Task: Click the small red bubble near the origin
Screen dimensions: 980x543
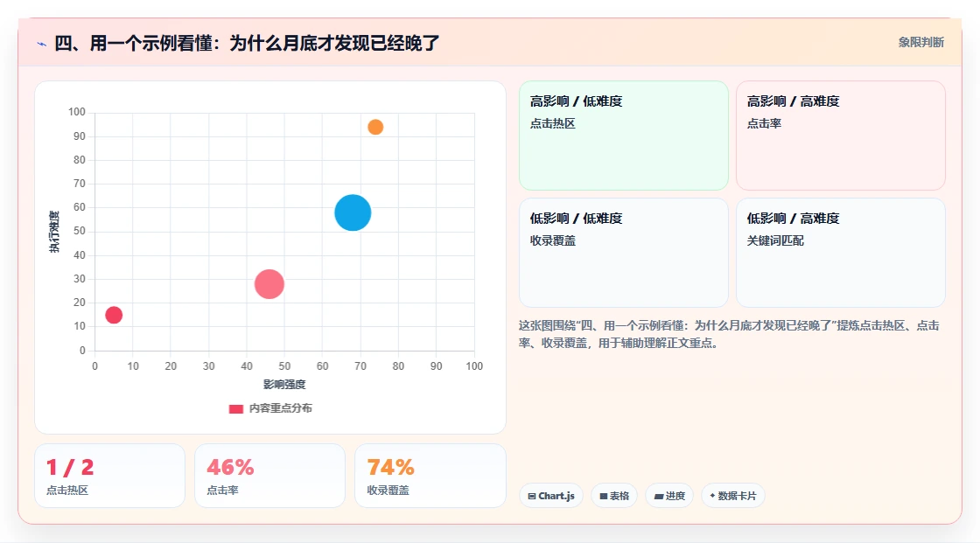Action: [x=114, y=315]
